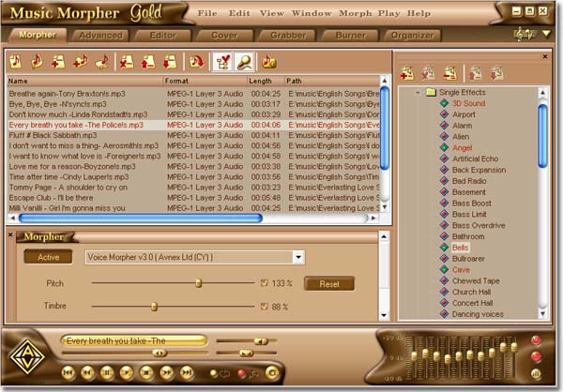Screen dimensions: 563x392
Task: Click the red power button beside equalizer
Action: click(x=536, y=339)
